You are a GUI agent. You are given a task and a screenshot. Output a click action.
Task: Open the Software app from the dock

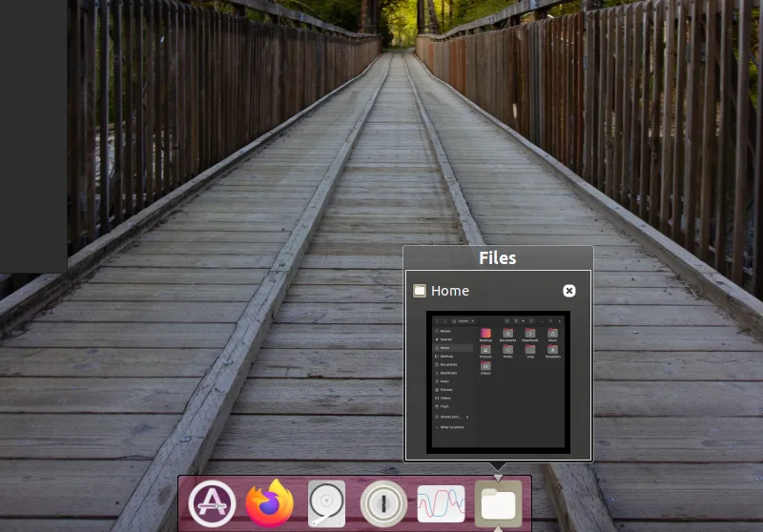point(212,503)
